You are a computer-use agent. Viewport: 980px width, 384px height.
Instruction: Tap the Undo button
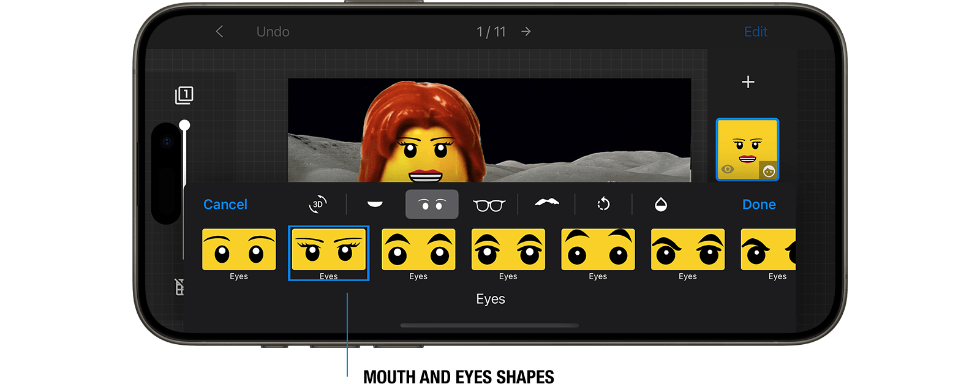coord(273,32)
